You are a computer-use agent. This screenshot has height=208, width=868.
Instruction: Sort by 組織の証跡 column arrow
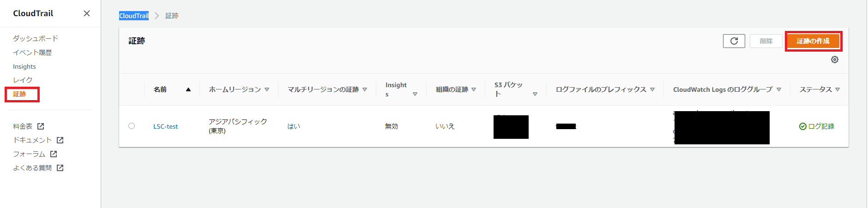[474, 89]
